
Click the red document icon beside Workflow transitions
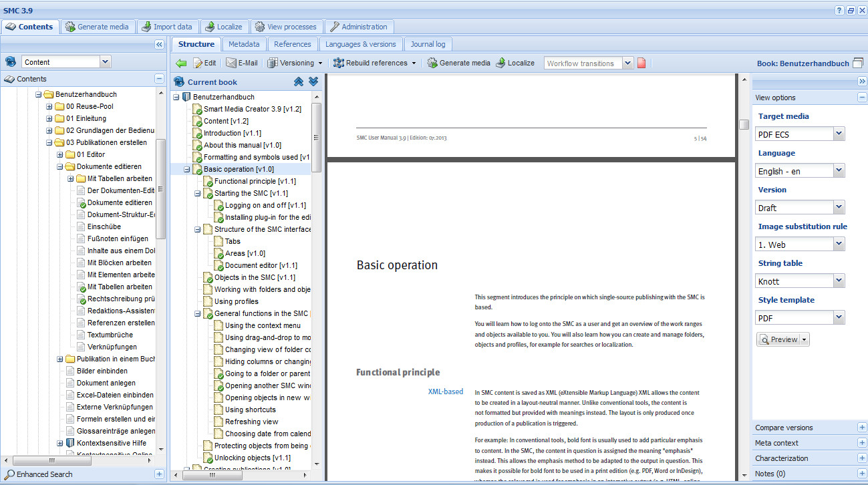(x=641, y=63)
